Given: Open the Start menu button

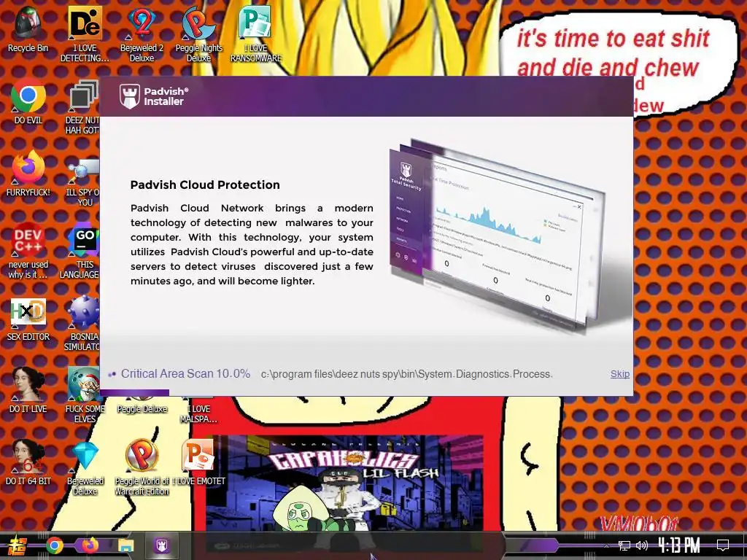Looking at the screenshot, I should tap(17, 545).
